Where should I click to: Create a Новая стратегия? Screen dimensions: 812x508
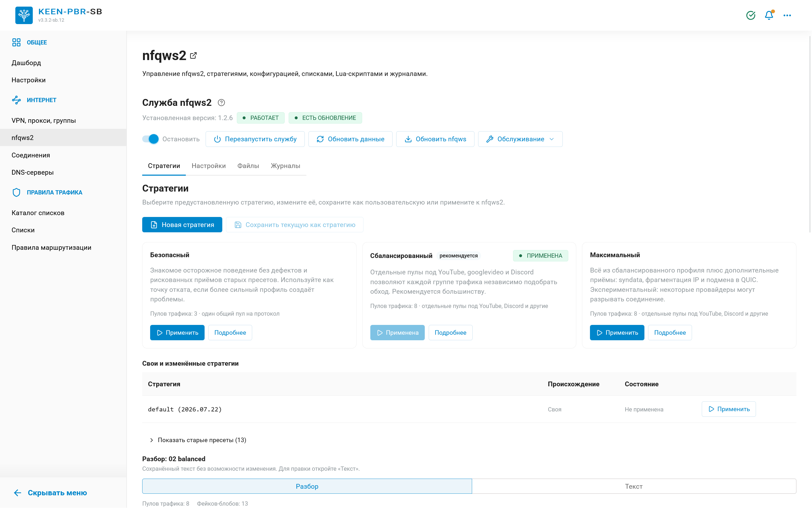(x=182, y=225)
